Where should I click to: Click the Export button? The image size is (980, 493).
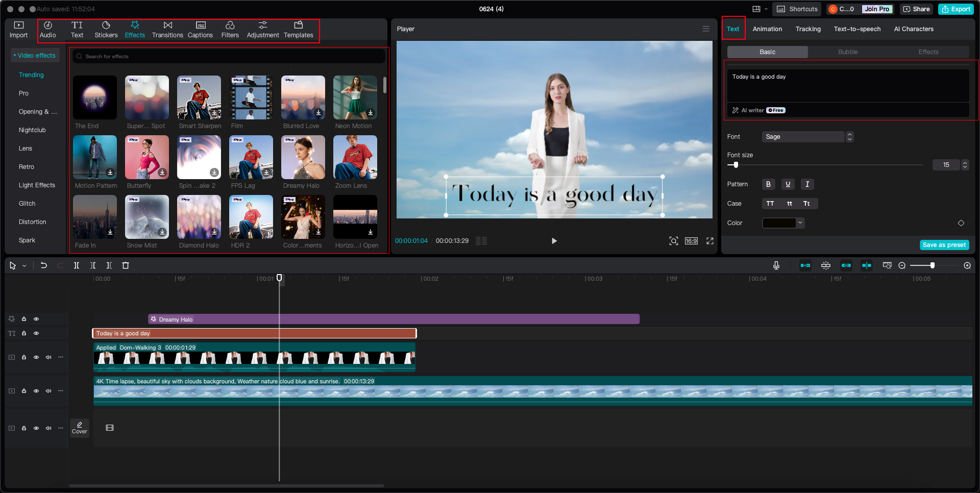coord(956,9)
